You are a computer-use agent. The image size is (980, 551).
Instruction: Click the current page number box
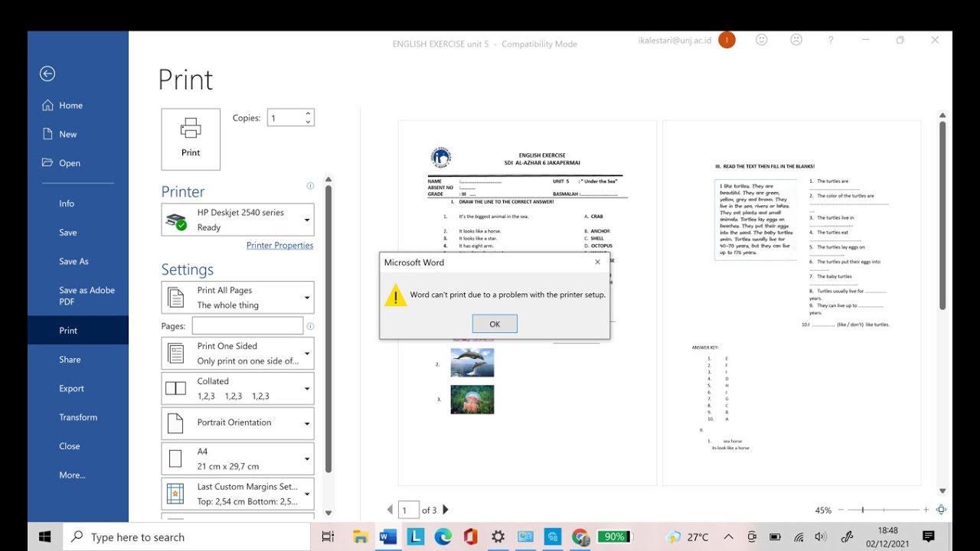coord(409,510)
